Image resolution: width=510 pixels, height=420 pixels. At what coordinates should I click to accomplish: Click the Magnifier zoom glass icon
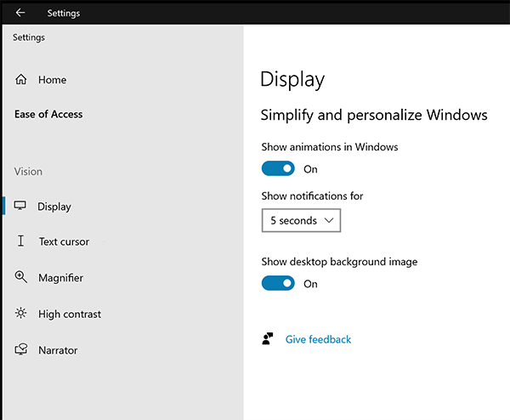click(20, 277)
